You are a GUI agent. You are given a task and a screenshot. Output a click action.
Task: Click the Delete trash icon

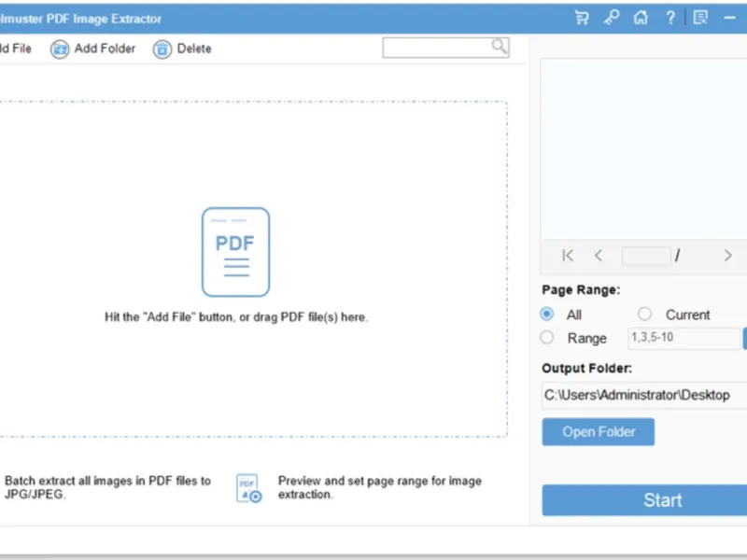tap(162, 49)
